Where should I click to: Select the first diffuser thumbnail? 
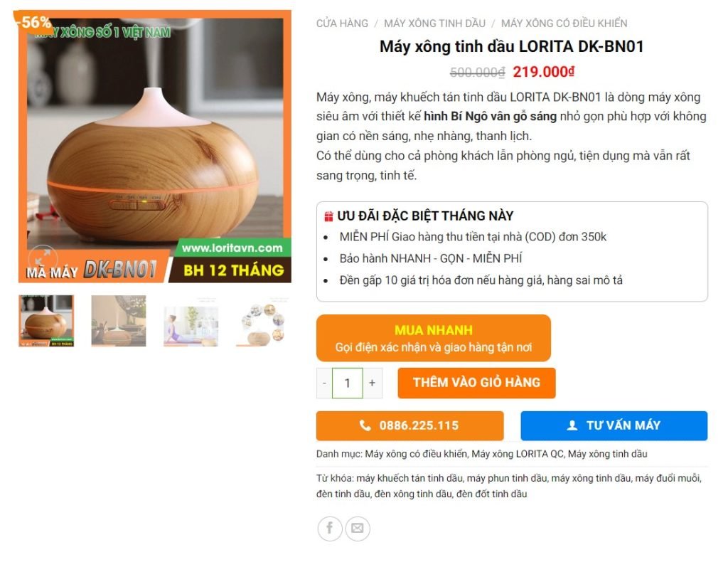(46, 321)
